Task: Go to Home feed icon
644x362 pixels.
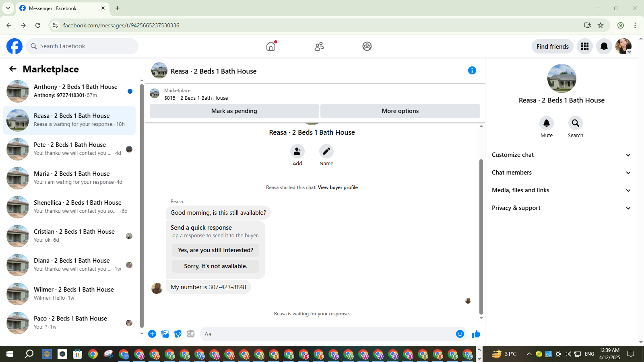Action: (271, 46)
